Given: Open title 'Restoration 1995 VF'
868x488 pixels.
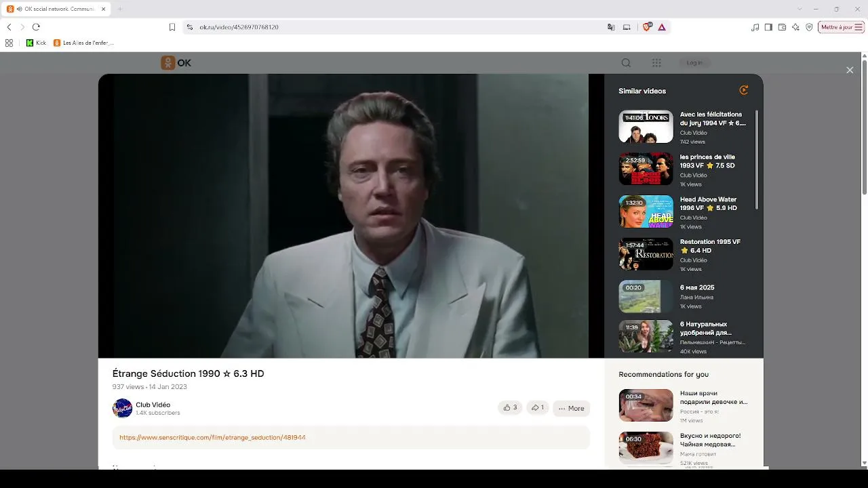Looking at the screenshot, I should click(x=710, y=246).
